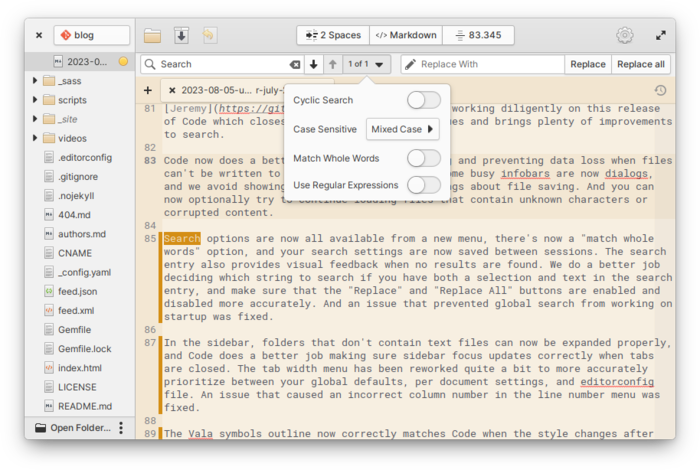Open index.html in the sidebar
The width and height of the screenshot is (700, 470).
[79, 368]
